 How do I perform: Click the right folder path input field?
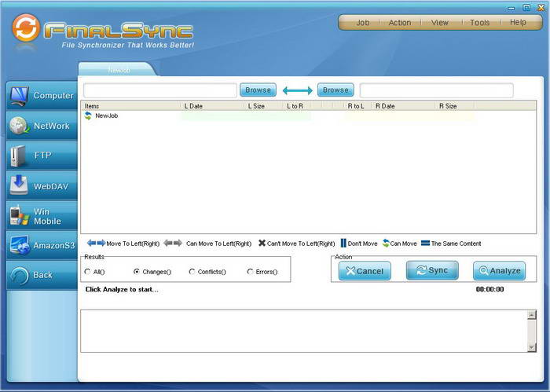[437, 90]
